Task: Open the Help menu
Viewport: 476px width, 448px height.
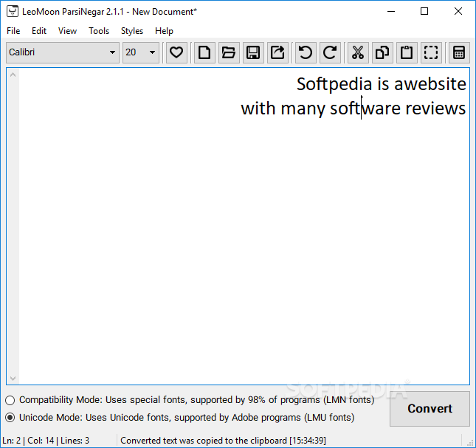Action: 165,31
